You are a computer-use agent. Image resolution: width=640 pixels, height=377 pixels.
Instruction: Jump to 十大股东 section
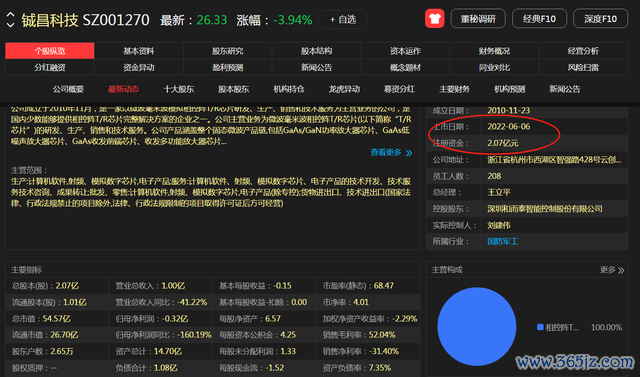pos(178,89)
